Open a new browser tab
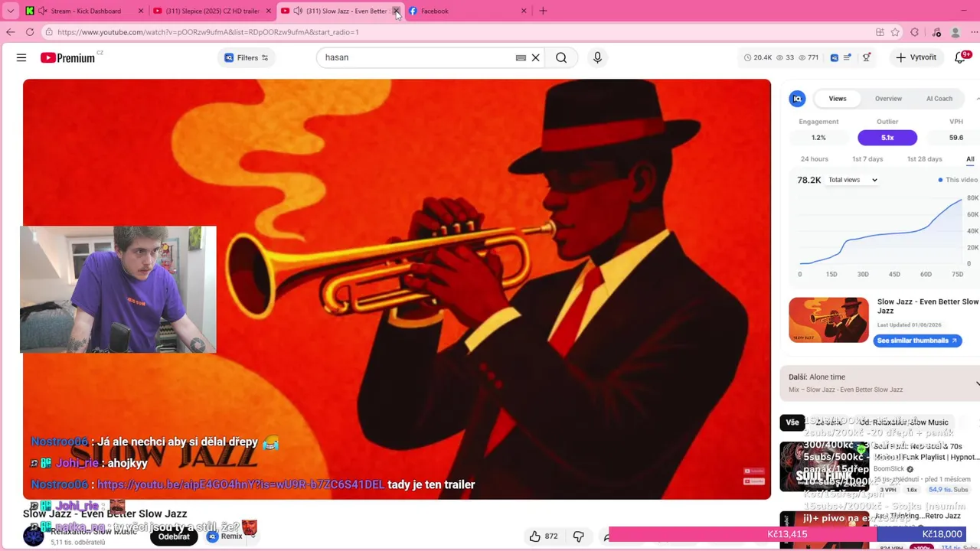Screen dimensions: 980x551 (x=543, y=11)
